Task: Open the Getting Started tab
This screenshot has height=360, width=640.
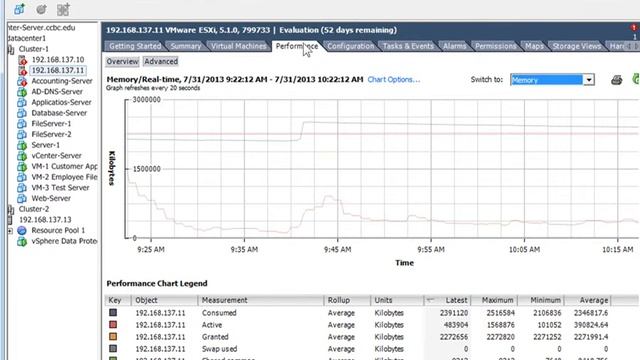Action: pos(135,46)
